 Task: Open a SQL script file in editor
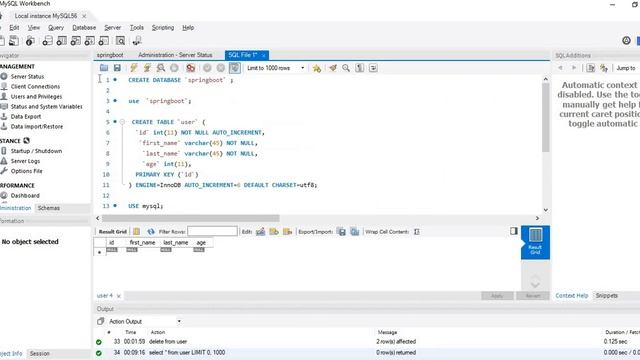(104, 68)
